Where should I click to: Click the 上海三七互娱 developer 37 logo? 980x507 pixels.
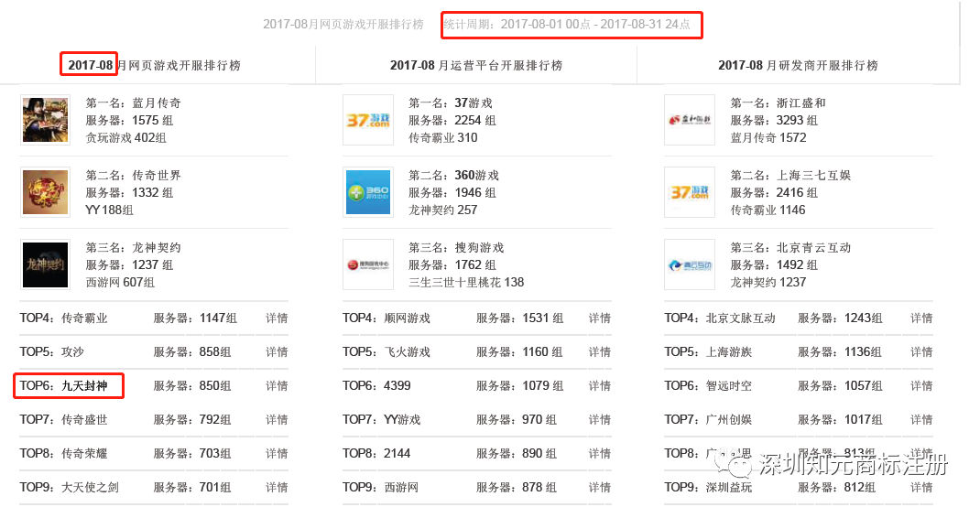coord(691,192)
